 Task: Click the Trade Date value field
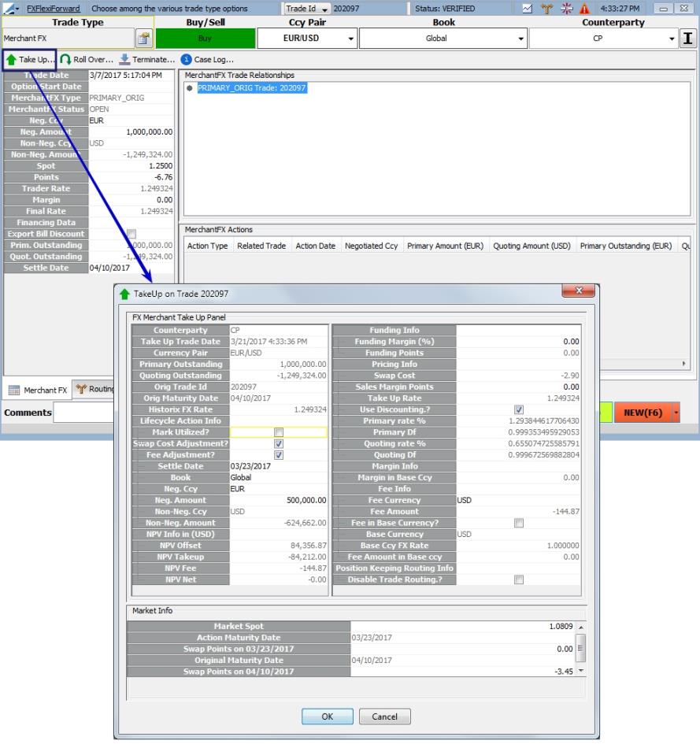131,75
